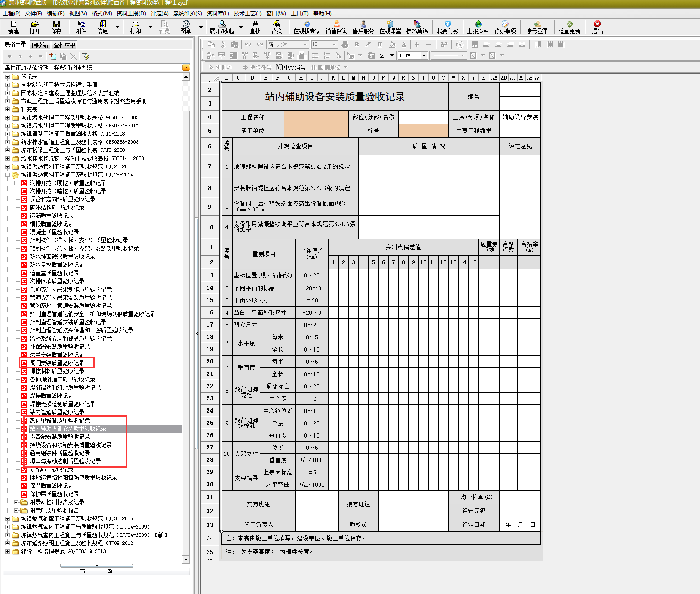700x594 pixels.
Task: Click tree panel scroll down arrow
Action: coord(186,559)
